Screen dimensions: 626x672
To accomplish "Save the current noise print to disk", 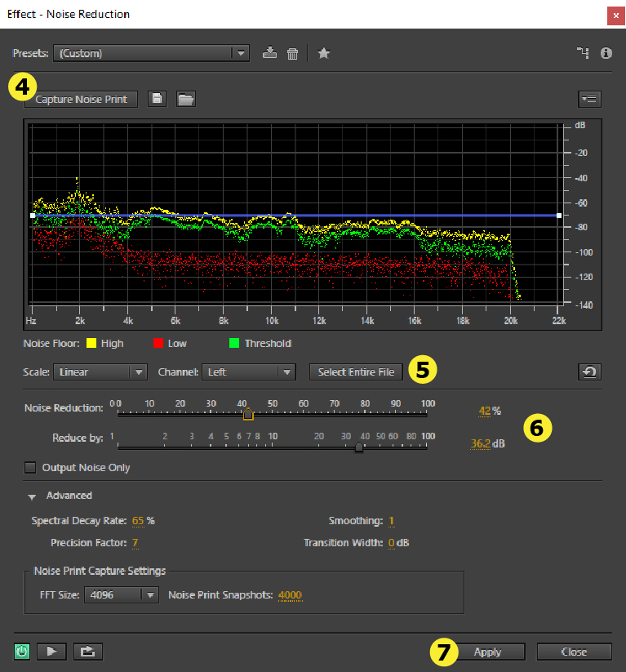I will pos(158,99).
